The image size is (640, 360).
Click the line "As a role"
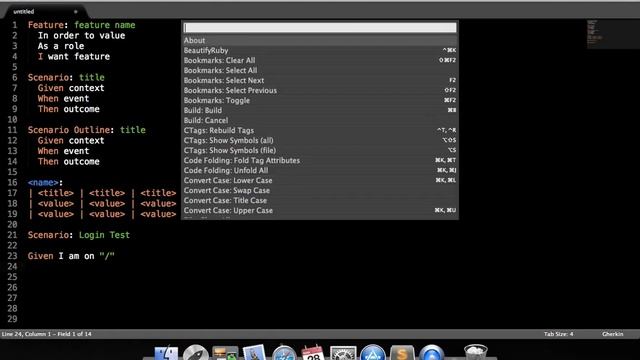tap(61, 46)
